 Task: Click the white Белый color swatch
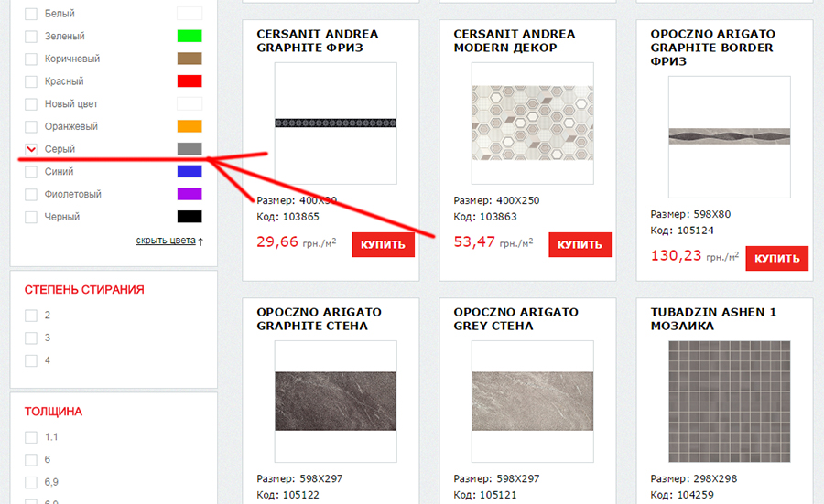[190, 13]
